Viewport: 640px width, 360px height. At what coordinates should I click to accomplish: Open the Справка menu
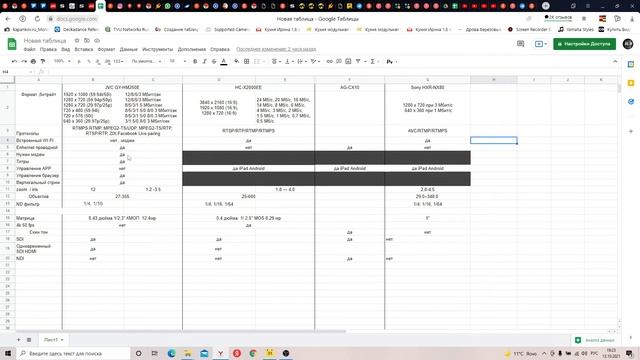pyautogui.click(x=220, y=49)
